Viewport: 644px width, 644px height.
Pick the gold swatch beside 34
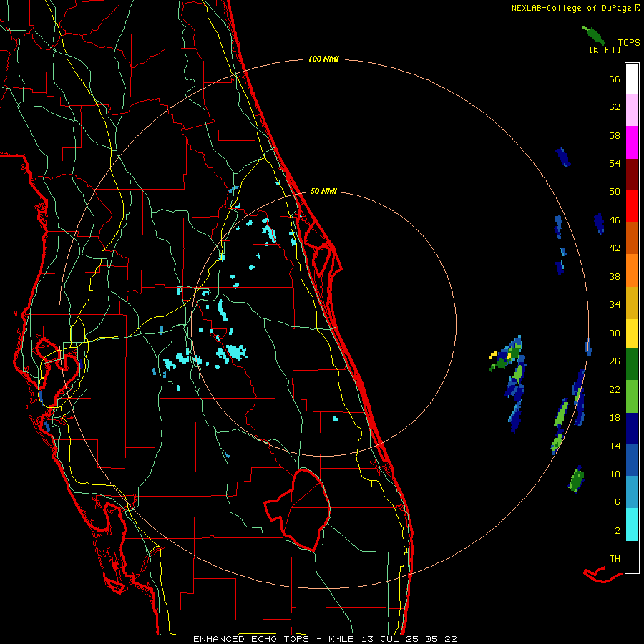pyautogui.click(x=632, y=303)
